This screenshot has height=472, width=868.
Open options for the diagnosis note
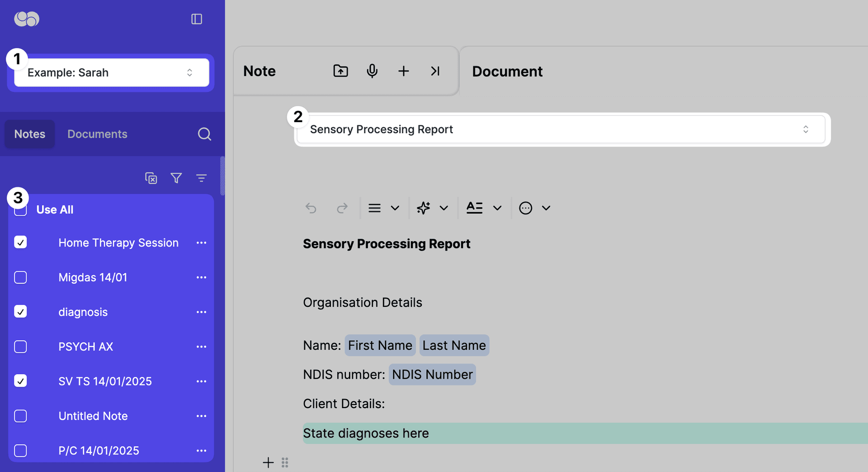(x=201, y=312)
